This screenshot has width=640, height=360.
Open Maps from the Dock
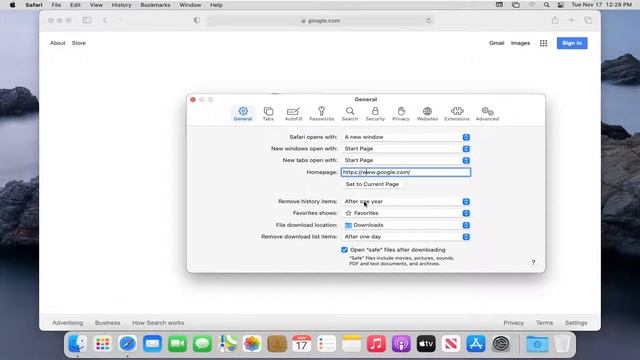tap(227, 344)
